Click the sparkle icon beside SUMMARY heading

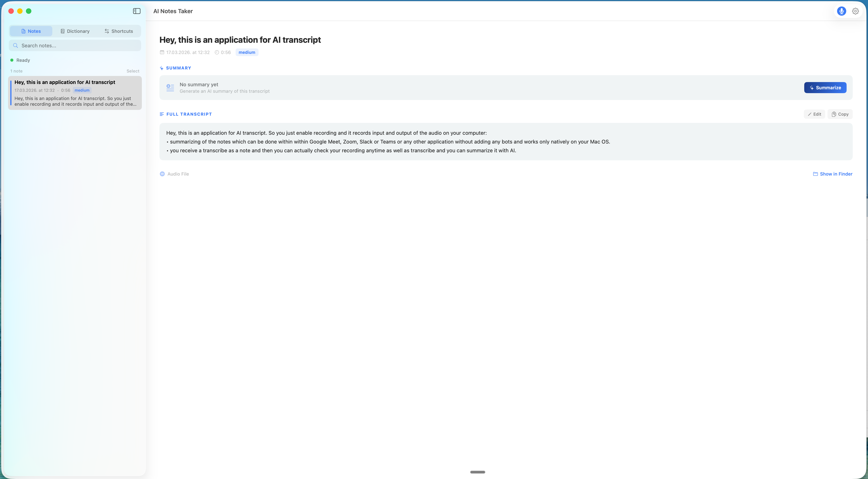point(161,68)
